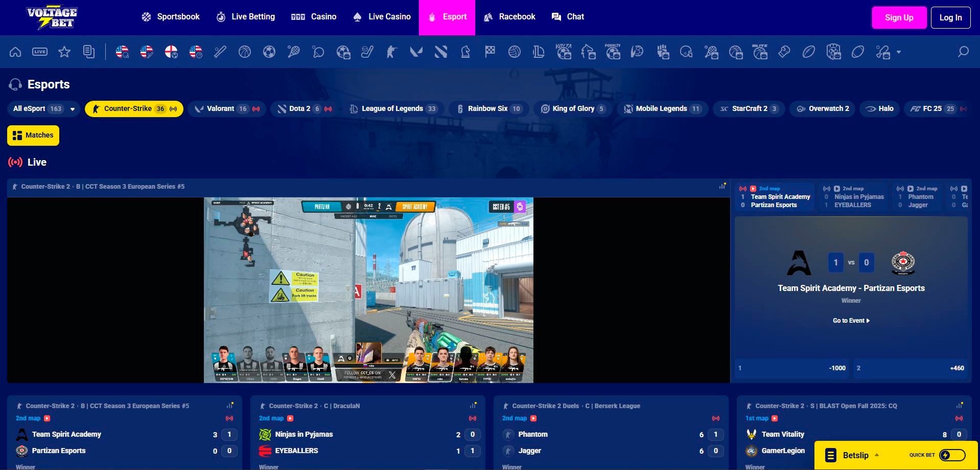Image resolution: width=980 pixels, height=470 pixels.
Task: Select the ice hockey stick icon
Action: pyautogui.click(x=367, y=52)
